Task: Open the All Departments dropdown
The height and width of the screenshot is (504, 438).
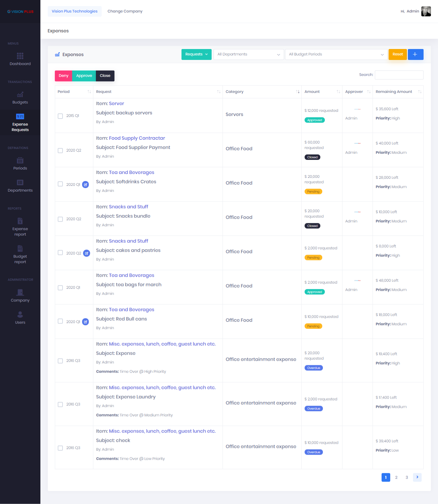Action: point(248,54)
